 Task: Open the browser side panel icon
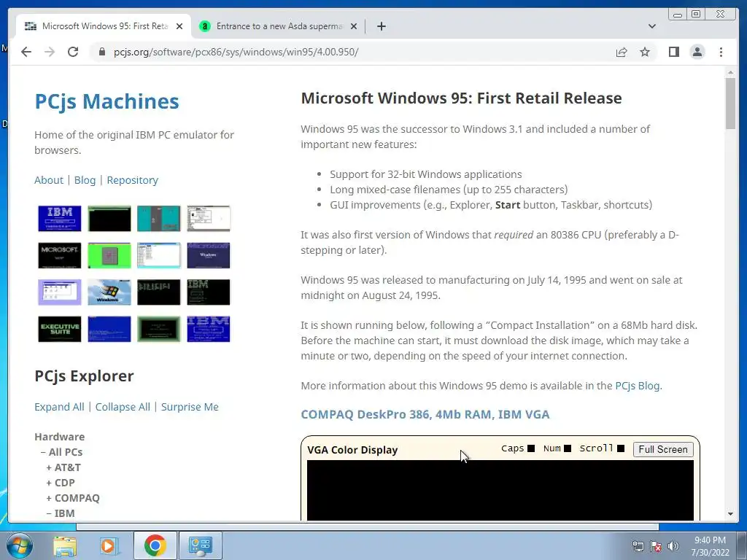pos(673,52)
